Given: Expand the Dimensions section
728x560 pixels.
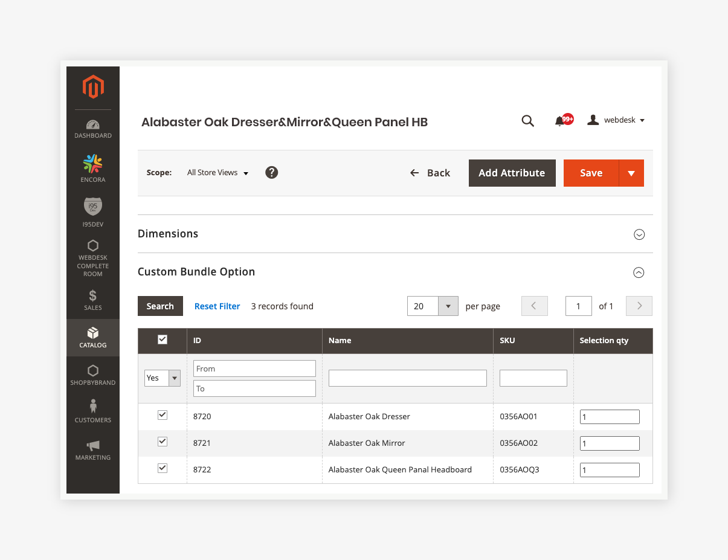Looking at the screenshot, I should point(639,234).
